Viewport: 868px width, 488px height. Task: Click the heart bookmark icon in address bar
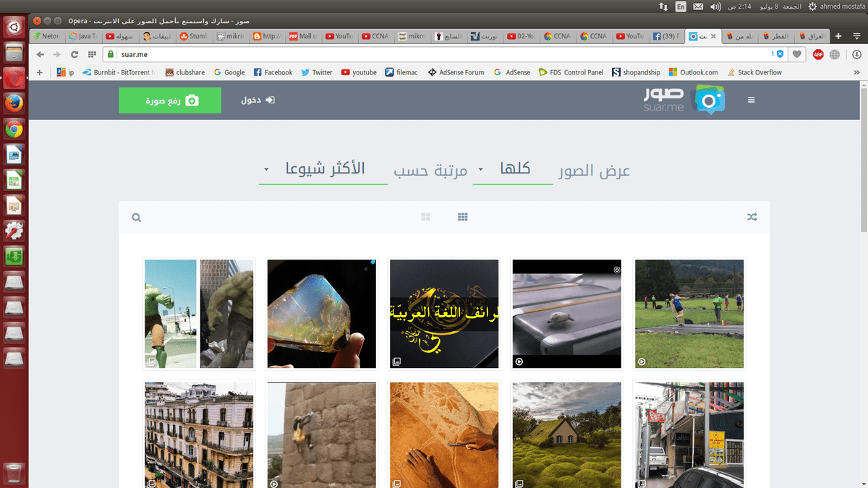coord(797,54)
